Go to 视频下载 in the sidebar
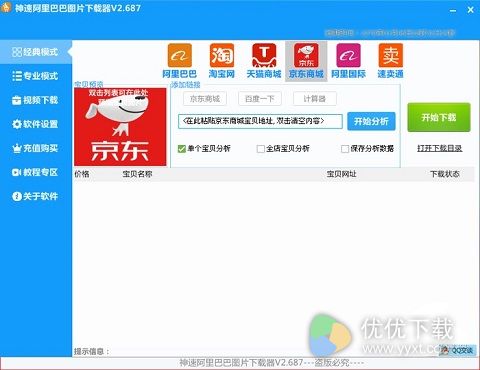Viewport: 480px width, 370px height. [35, 100]
